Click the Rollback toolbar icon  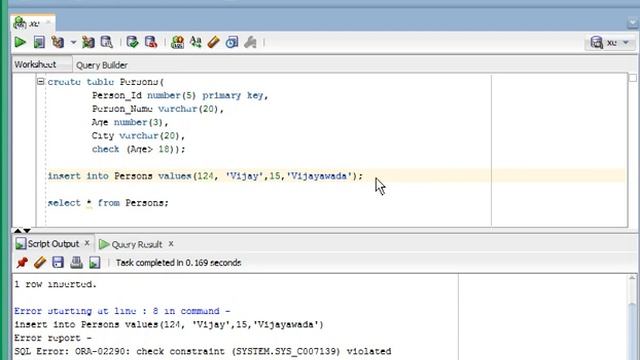pyautogui.click(x=151, y=42)
